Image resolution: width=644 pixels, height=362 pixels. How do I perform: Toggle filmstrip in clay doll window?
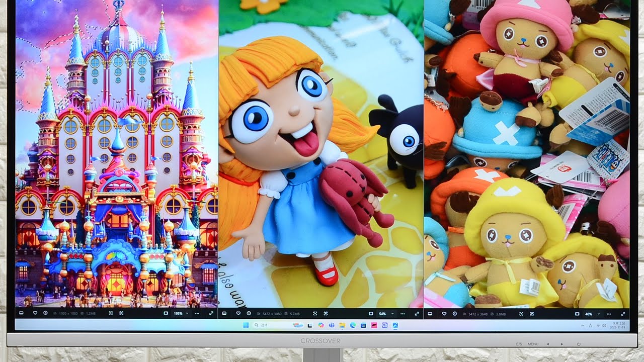click(224, 313)
